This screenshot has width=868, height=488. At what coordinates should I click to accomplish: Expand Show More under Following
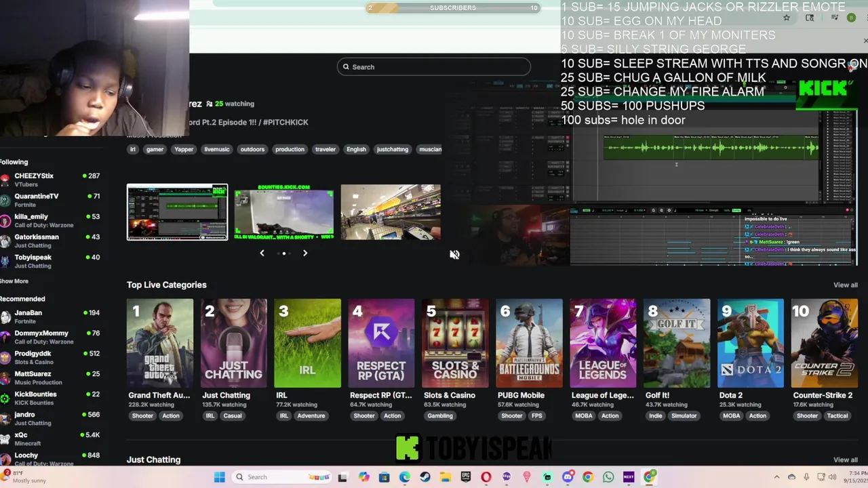click(14, 281)
